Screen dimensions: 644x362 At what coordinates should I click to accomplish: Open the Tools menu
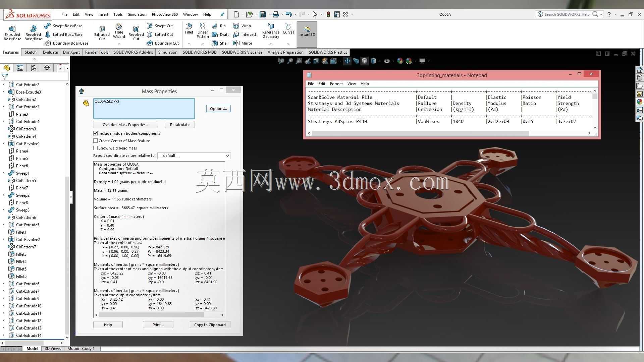(118, 14)
